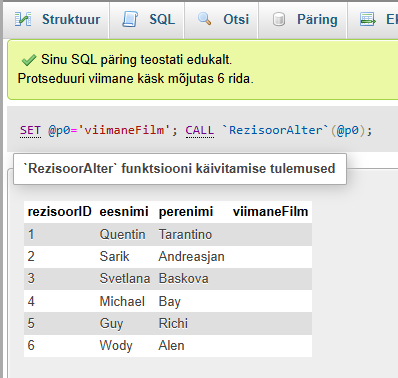This screenshot has width=398, height=378.
Task: Click the perenimi column header
Action: click(186, 212)
